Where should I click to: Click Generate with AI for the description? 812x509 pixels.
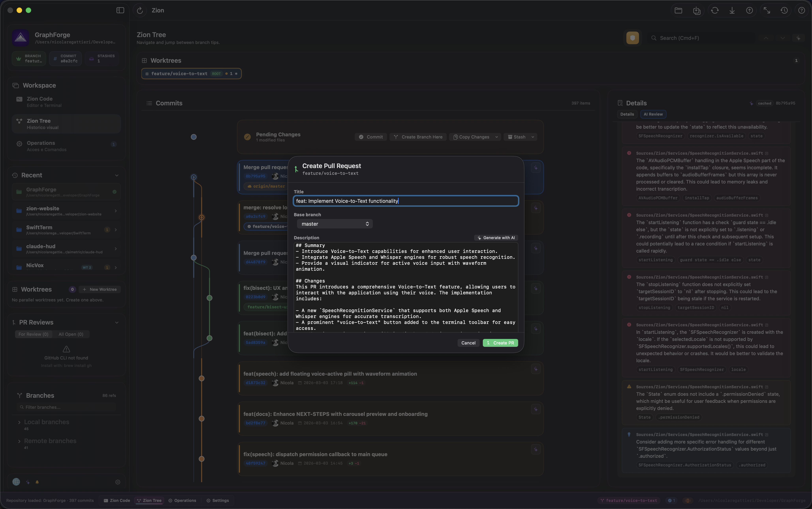coord(496,237)
